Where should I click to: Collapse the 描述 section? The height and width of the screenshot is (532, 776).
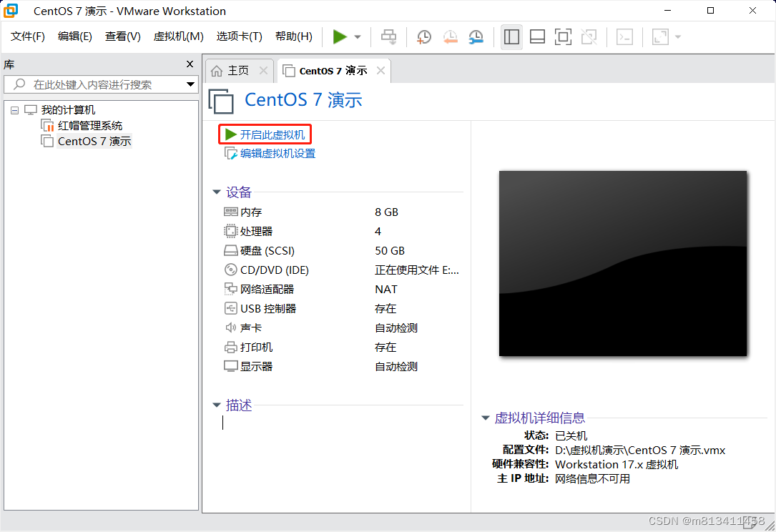pos(217,405)
